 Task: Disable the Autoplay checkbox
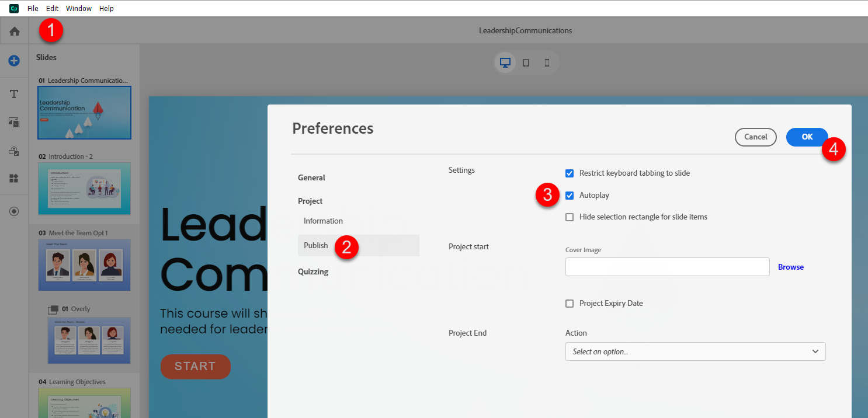pos(570,195)
